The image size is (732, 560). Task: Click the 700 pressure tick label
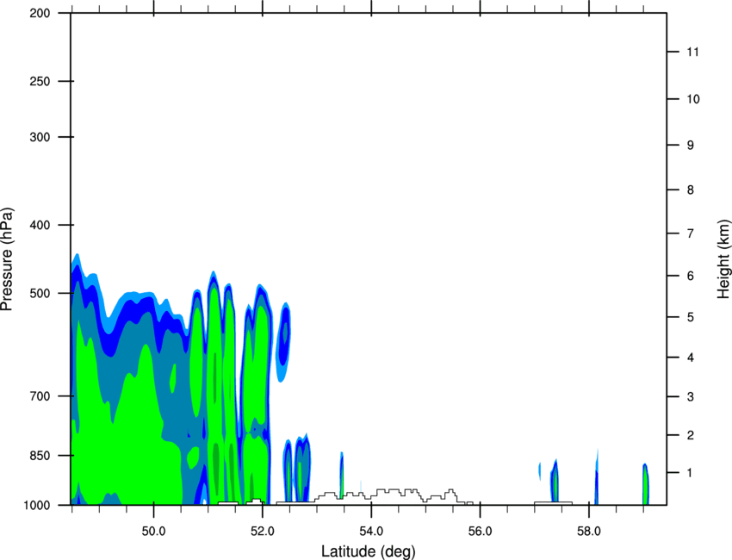click(40, 396)
